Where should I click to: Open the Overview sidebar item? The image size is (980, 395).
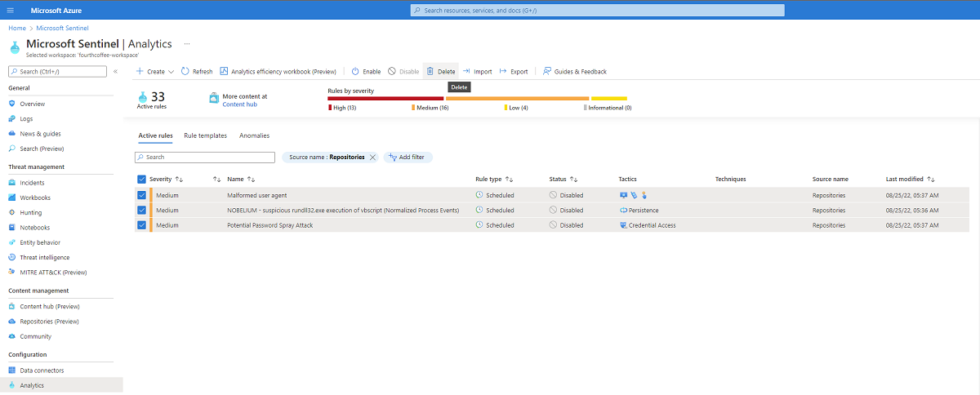click(x=33, y=104)
